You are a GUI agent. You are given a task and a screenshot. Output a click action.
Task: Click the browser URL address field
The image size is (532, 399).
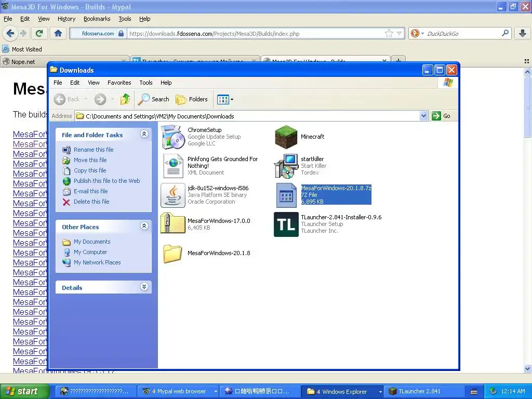[256, 34]
